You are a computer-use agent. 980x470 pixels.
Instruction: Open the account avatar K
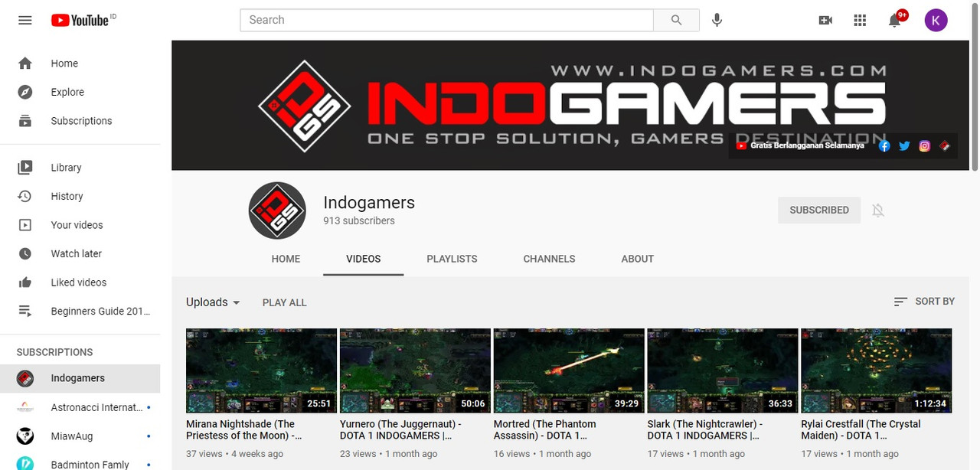point(936,21)
